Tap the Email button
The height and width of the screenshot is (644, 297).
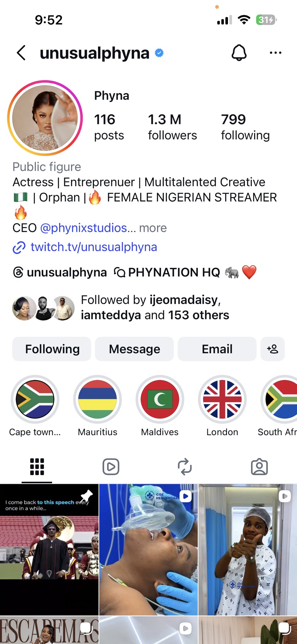coord(217,349)
